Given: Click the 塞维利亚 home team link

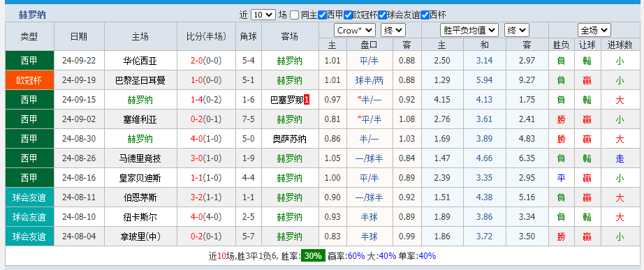Looking at the screenshot, I should click(140, 119).
